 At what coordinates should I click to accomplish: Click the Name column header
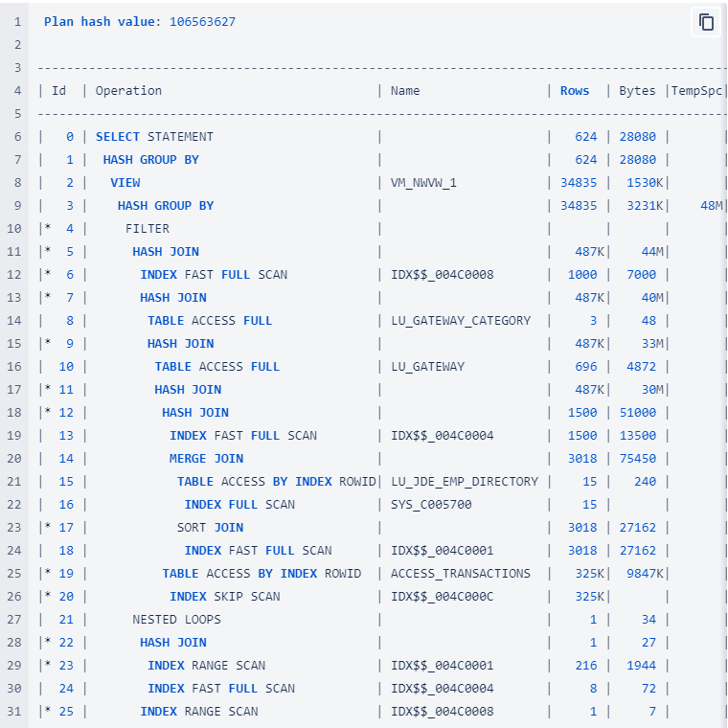[405, 91]
